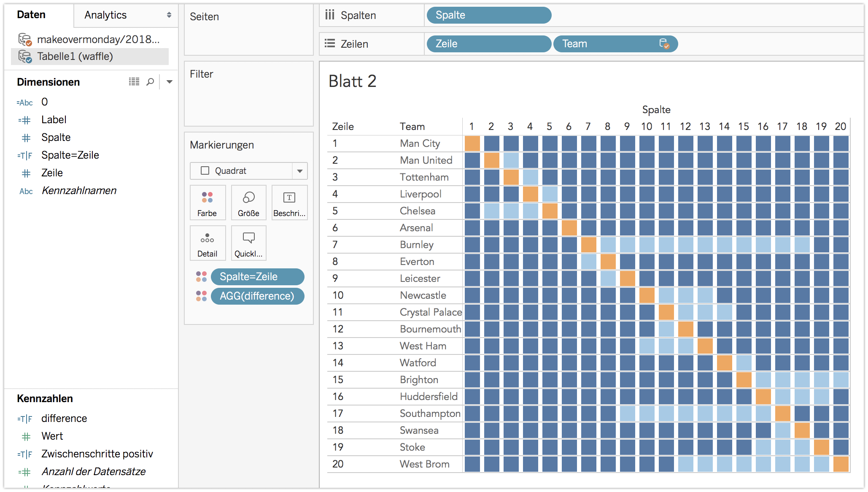Click the number icon next to Wert measure
Screen dimensions: 868x492
(26, 437)
